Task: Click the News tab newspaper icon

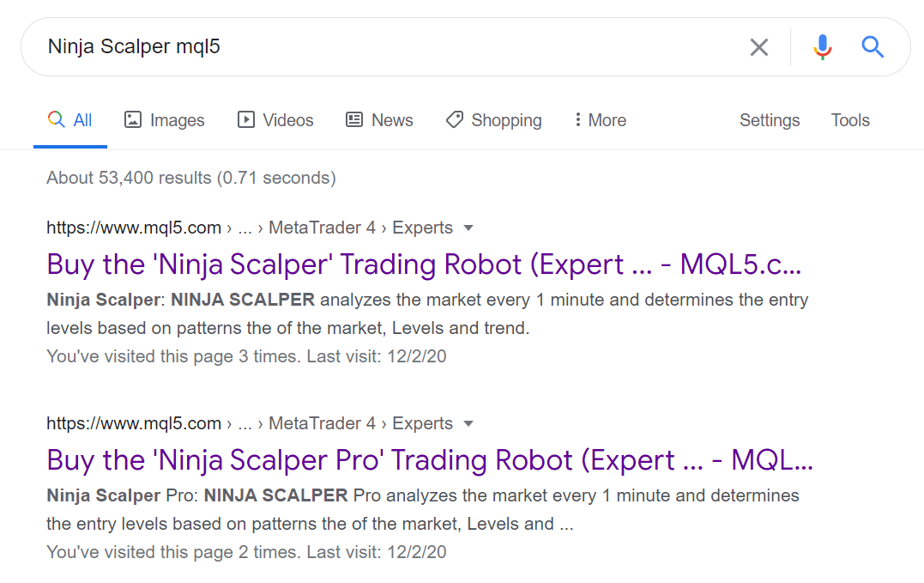Action: click(x=354, y=119)
